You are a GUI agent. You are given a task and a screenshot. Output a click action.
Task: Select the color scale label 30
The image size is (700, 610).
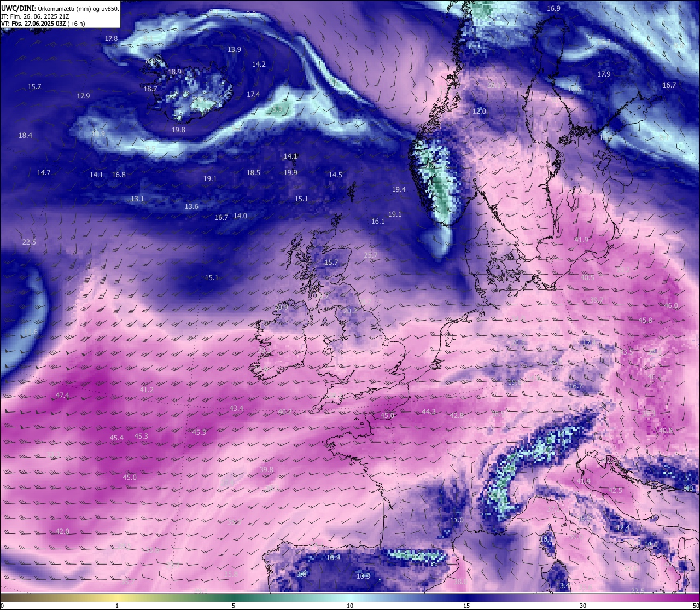tap(583, 606)
